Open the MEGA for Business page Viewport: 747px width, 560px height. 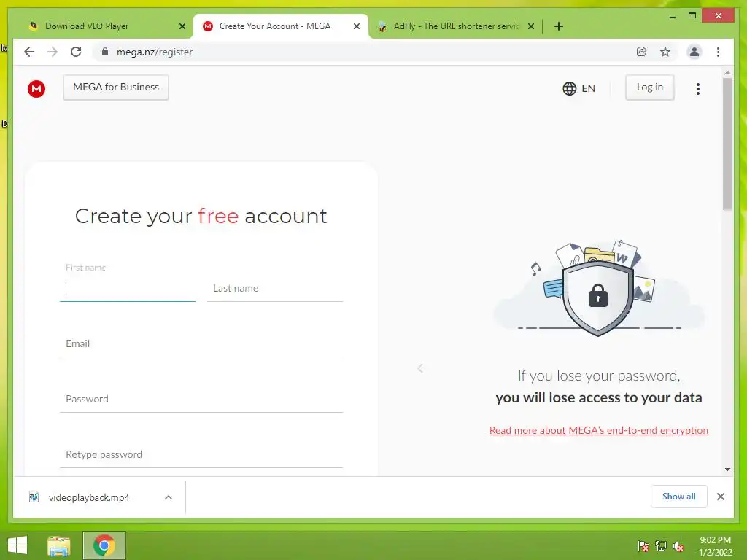point(116,87)
